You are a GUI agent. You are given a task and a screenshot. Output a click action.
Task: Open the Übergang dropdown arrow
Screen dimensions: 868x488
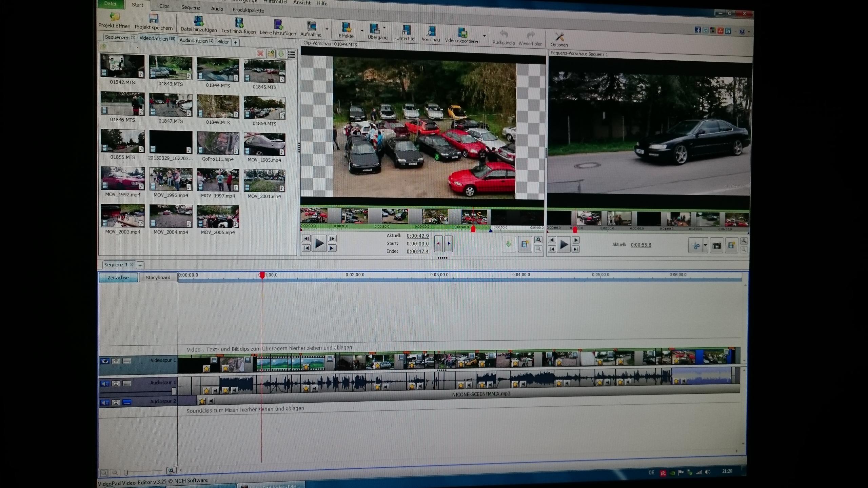click(384, 27)
